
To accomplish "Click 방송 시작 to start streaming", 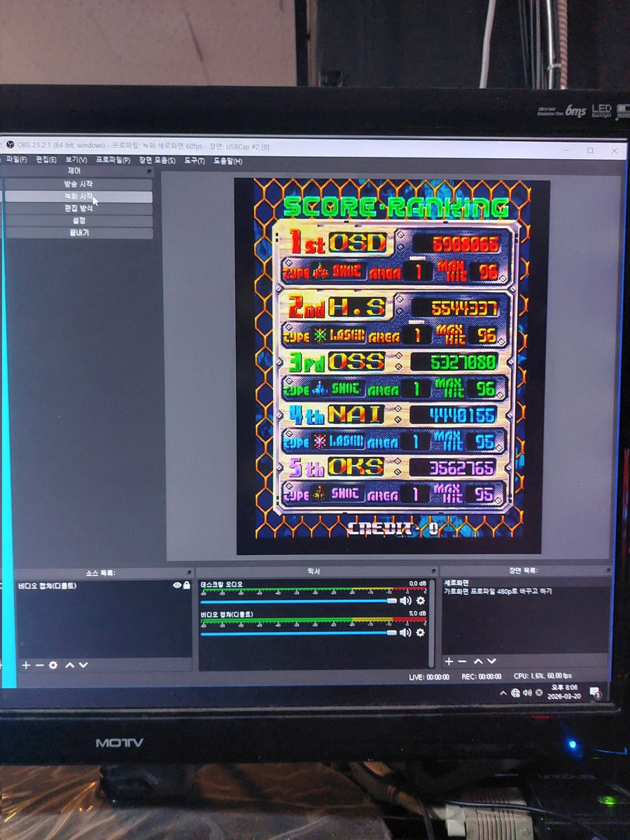I will tap(78, 184).
